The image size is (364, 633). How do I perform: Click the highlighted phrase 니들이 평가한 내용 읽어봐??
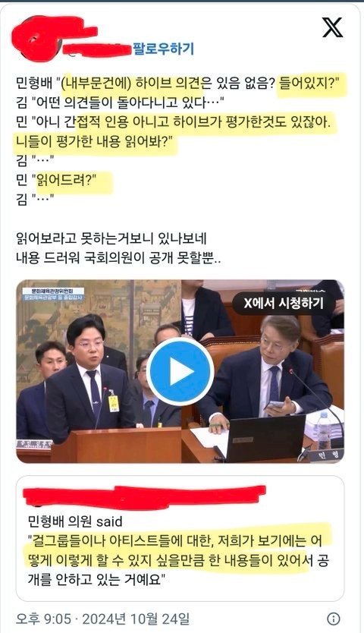pyautogui.click(x=95, y=141)
